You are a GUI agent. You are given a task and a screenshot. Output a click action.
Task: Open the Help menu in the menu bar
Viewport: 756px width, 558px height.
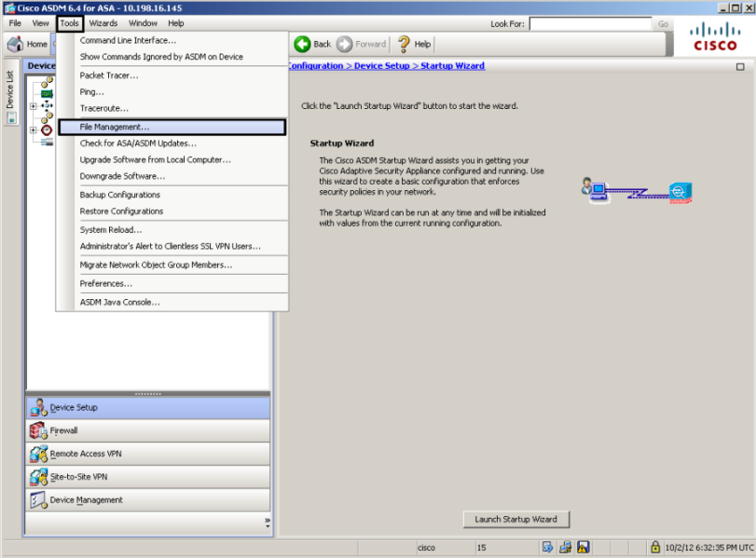pyautogui.click(x=176, y=23)
